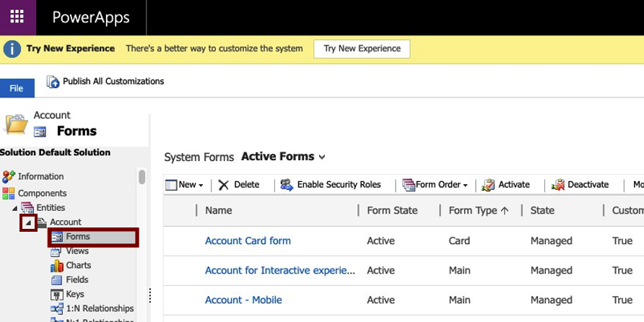The height and width of the screenshot is (322, 644).
Task: Select Entities in solution tree
Action: click(x=51, y=208)
